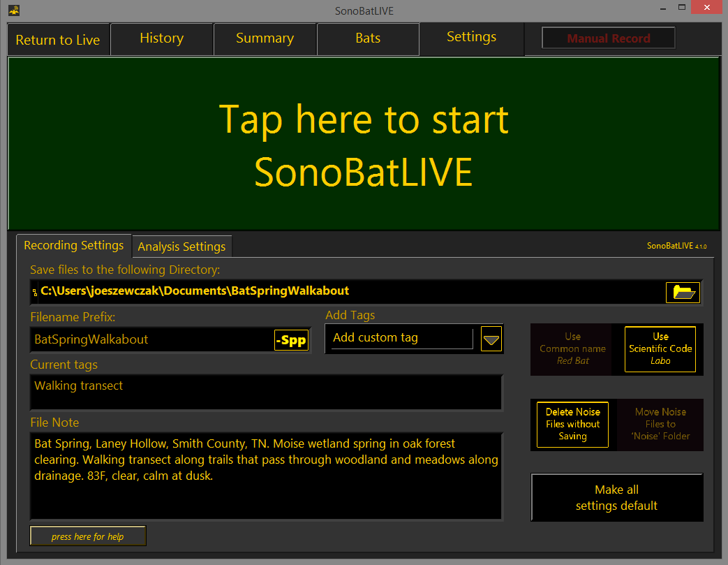Click the -Spp filename prefix button
Viewport: 728px width, 565px height.
290,340
